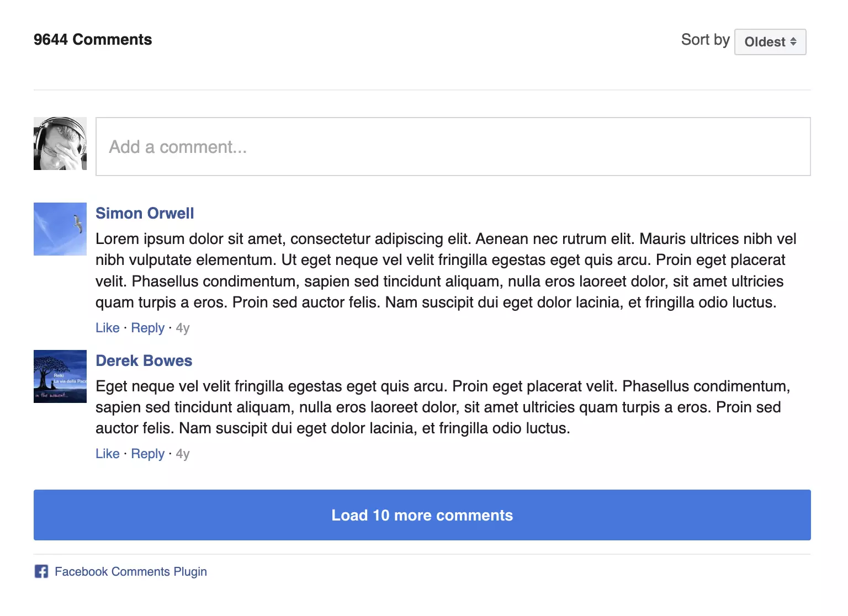This screenshot has width=848, height=616.
Task: Click the 9644 Comments heading
Action: coord(93,39)
